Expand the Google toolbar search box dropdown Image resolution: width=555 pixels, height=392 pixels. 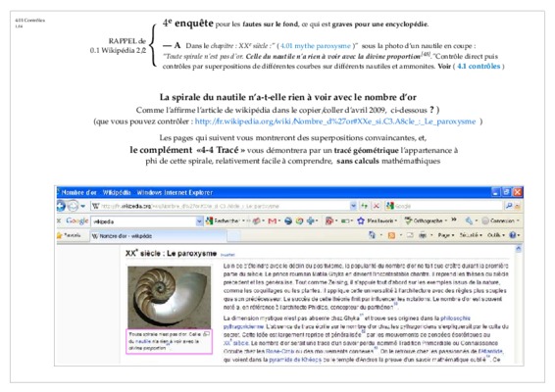coord(199,221)
